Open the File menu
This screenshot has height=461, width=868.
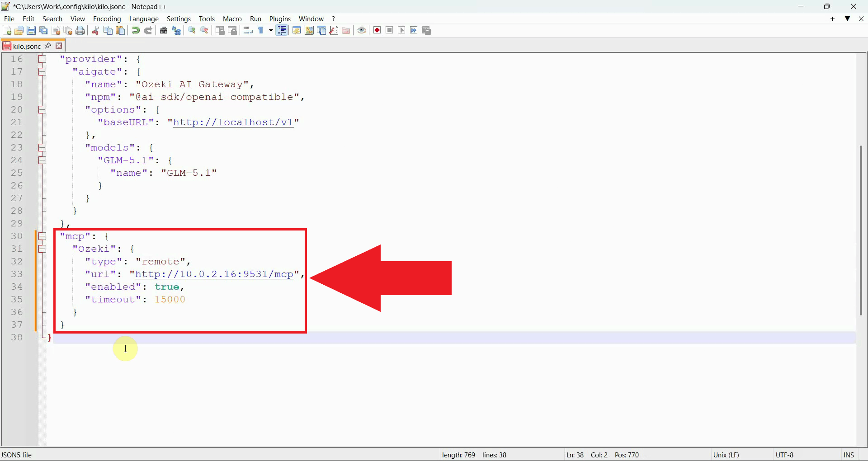pos(9,19)
